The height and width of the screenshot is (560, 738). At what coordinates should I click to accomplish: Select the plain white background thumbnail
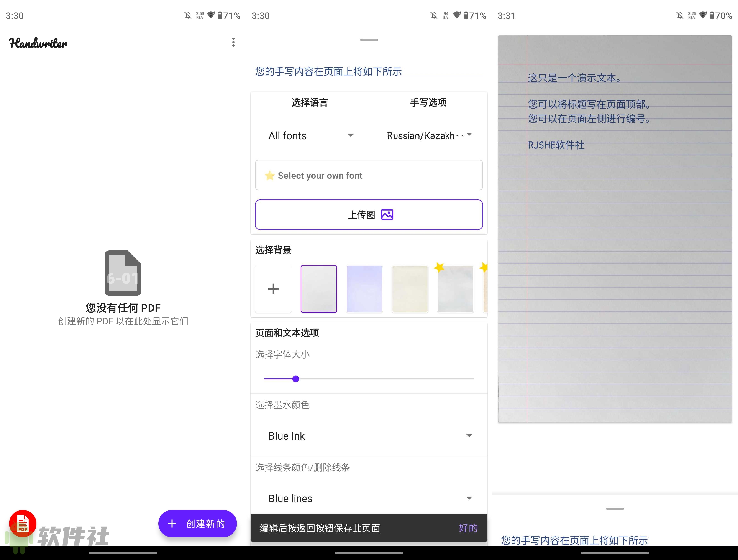tap(319, 289)
